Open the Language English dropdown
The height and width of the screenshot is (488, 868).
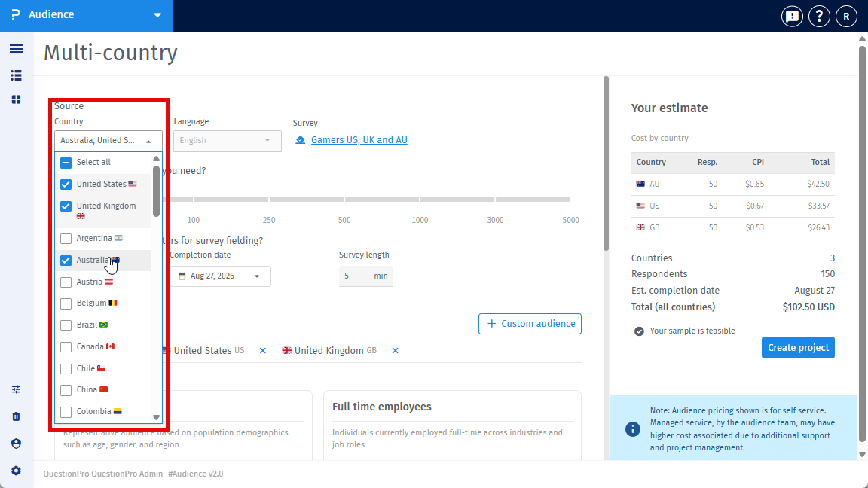[x=227, y=141]
